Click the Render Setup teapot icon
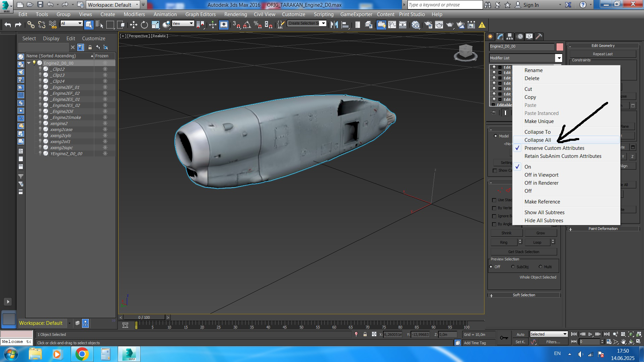644x362 pixels. (x=428, y=25)
